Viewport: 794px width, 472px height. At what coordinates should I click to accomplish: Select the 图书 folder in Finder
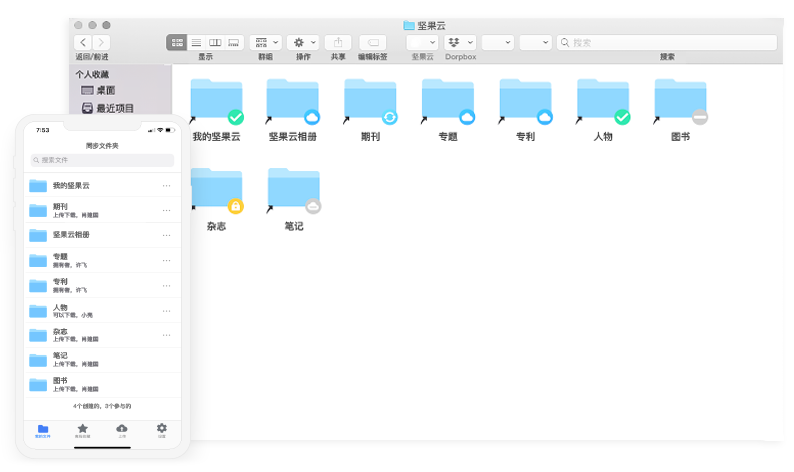[x=680, y=110]
